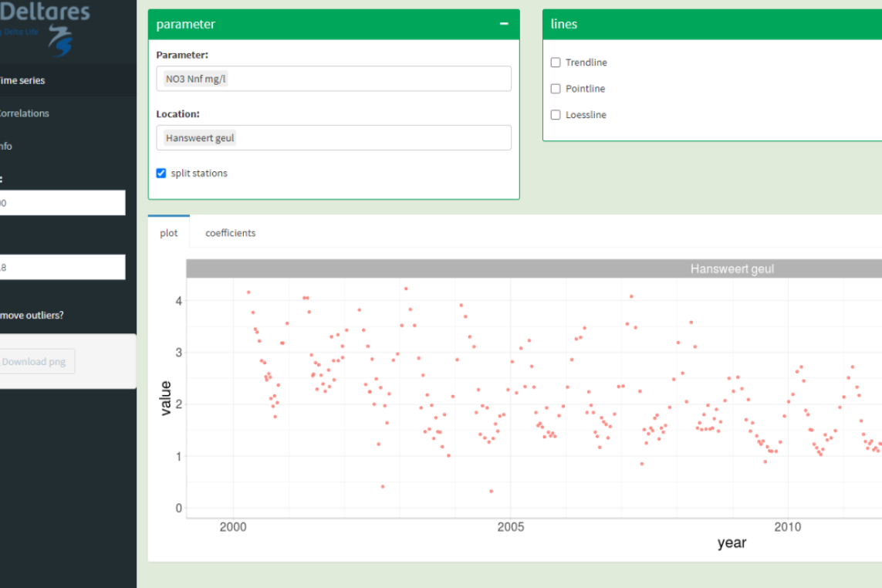
Task: Go to the Correlations page
Action: pyautogui.click(x=23, y=113)
